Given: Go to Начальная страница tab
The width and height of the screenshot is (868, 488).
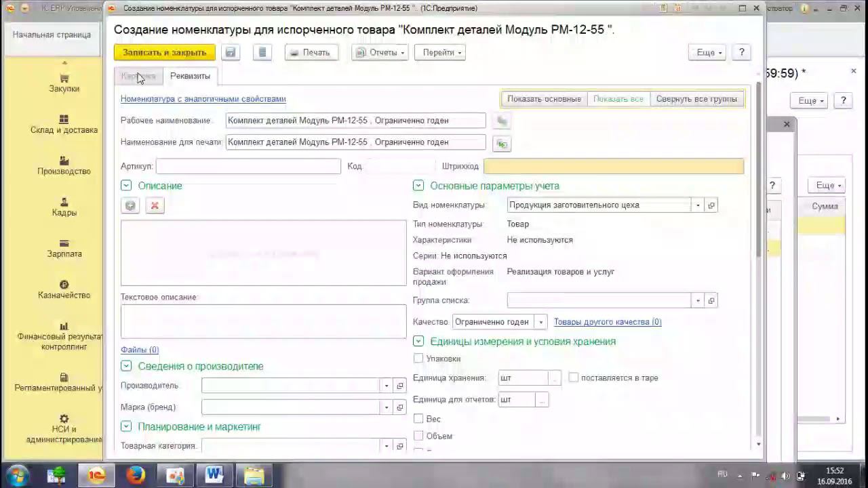Looking at the screenshot, I should tap(52, 35).
